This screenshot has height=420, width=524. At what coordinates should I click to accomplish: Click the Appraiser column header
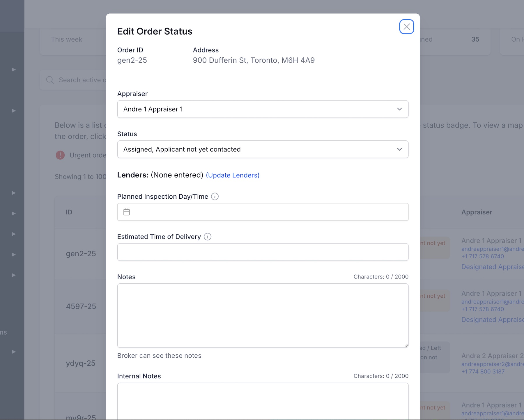pos(477,212)
